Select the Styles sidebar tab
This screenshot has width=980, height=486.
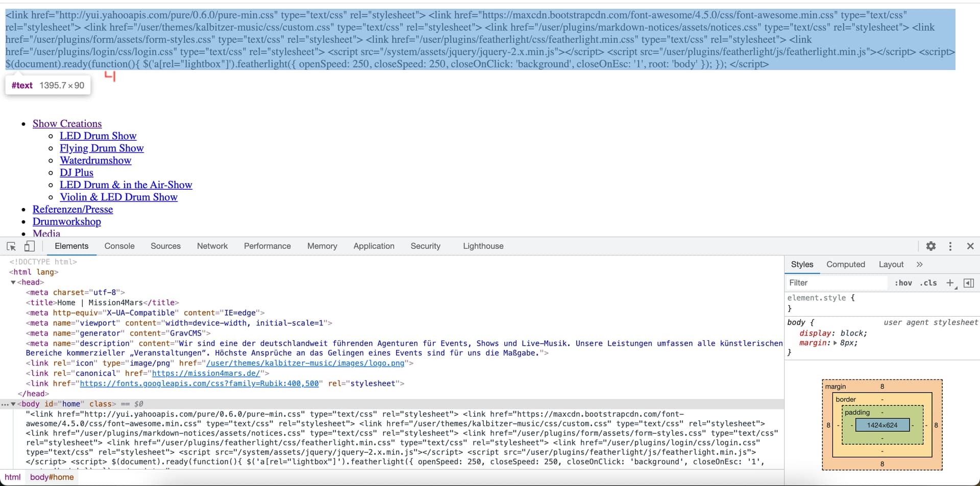coord(802,265)
